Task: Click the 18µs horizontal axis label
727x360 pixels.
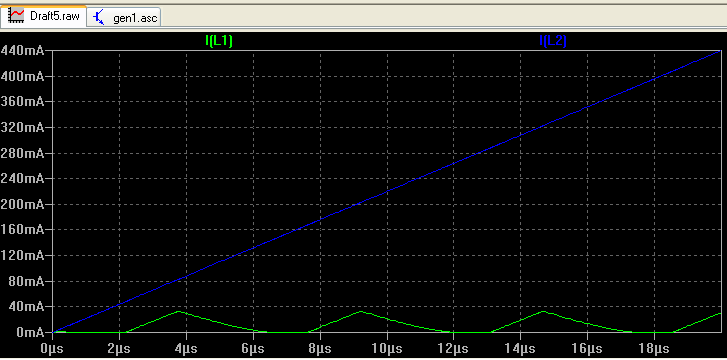Action: 654,348
